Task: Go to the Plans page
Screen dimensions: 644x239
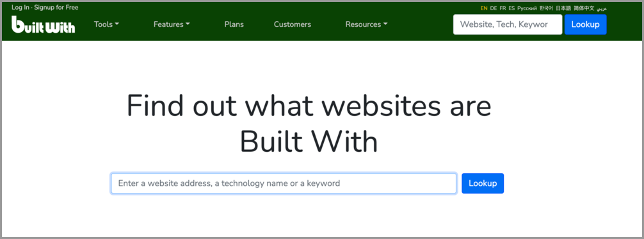Action: 234,24
